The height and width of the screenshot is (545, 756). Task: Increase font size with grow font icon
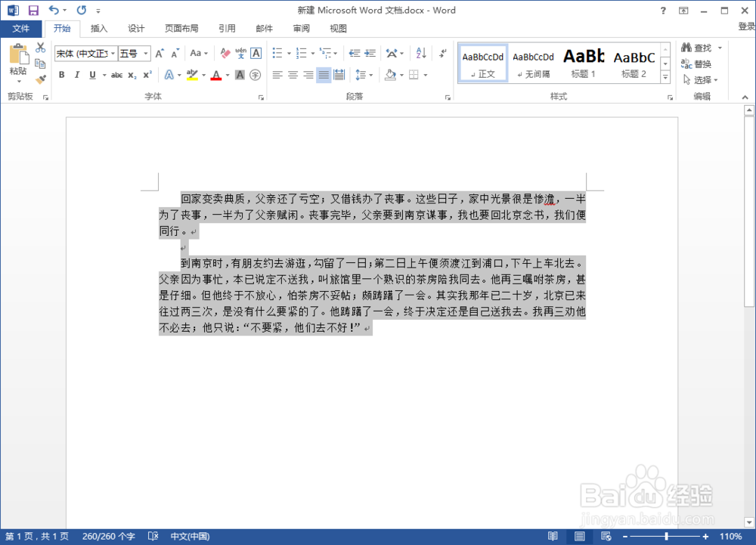(160, 54)
